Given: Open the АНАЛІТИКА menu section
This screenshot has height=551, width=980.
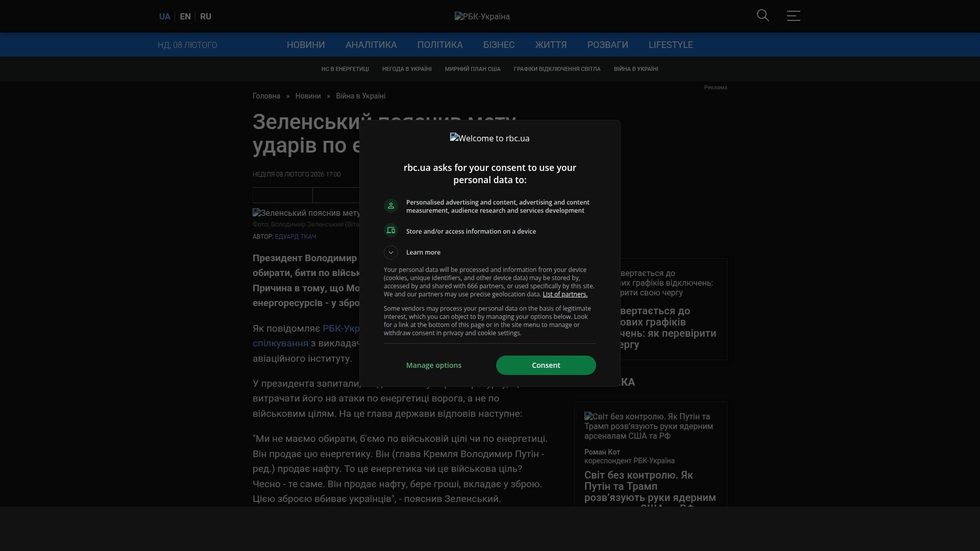Looking at the screenshot, I should coord(371,45).
